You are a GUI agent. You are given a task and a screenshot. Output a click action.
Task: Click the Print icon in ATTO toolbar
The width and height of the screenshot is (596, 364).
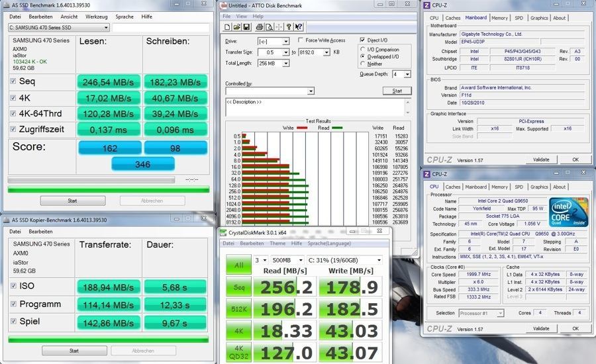[x=259, y=27]
